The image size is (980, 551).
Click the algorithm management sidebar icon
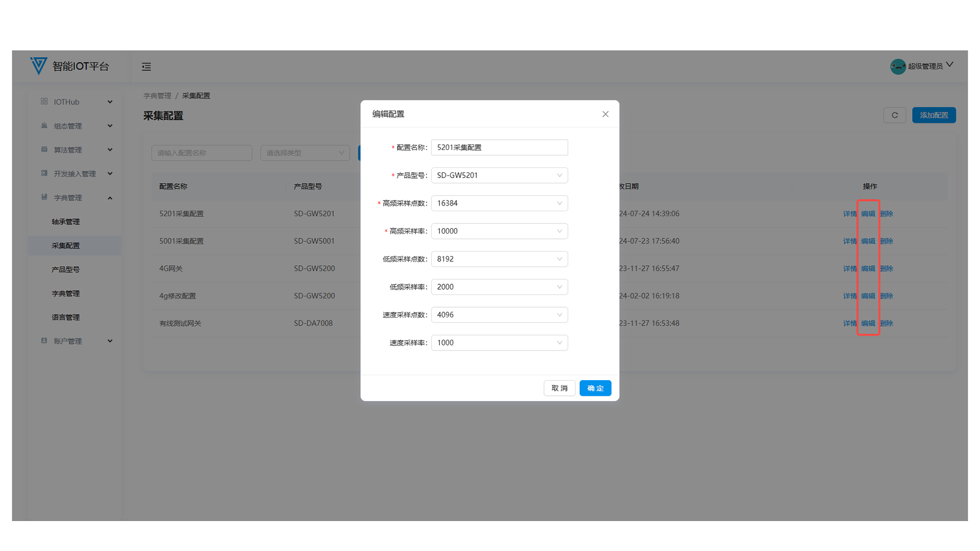(x=44, y=149)
